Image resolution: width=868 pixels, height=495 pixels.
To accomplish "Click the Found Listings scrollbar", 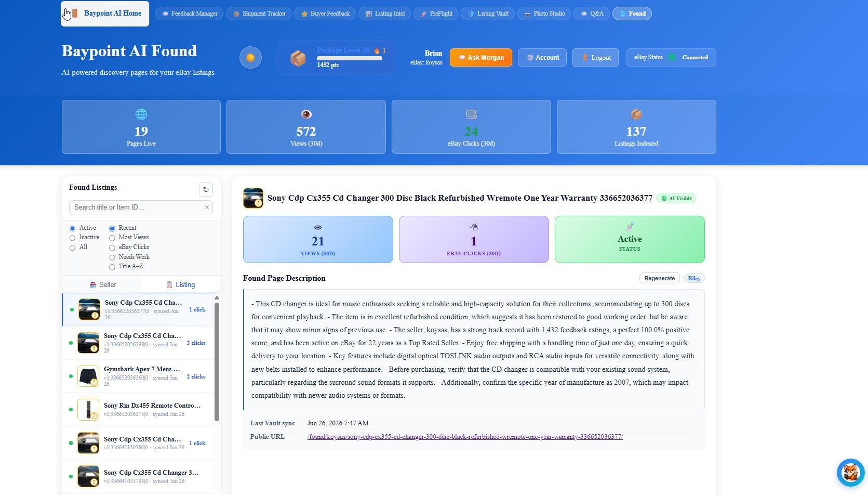I will [x=217, y=361].
